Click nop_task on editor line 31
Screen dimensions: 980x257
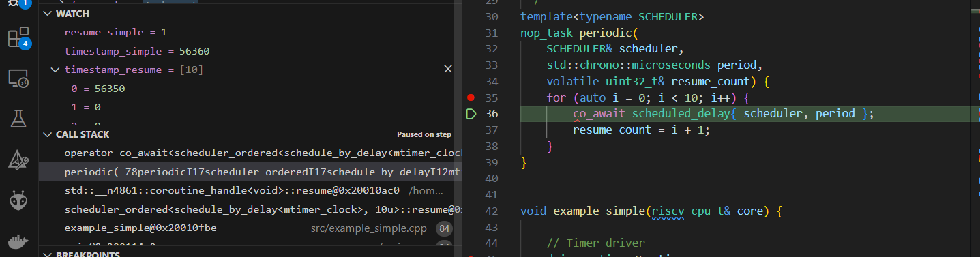click(547, 32)
